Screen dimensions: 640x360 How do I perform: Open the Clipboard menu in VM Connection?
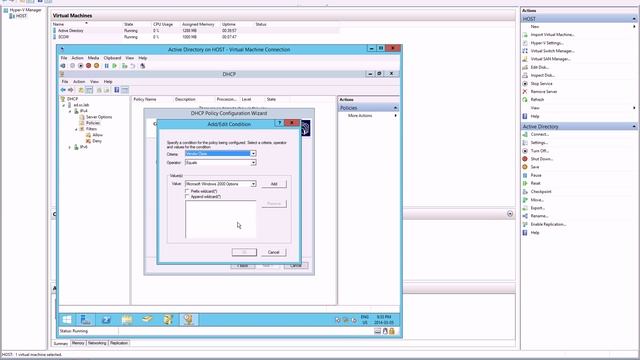(112, 58)
